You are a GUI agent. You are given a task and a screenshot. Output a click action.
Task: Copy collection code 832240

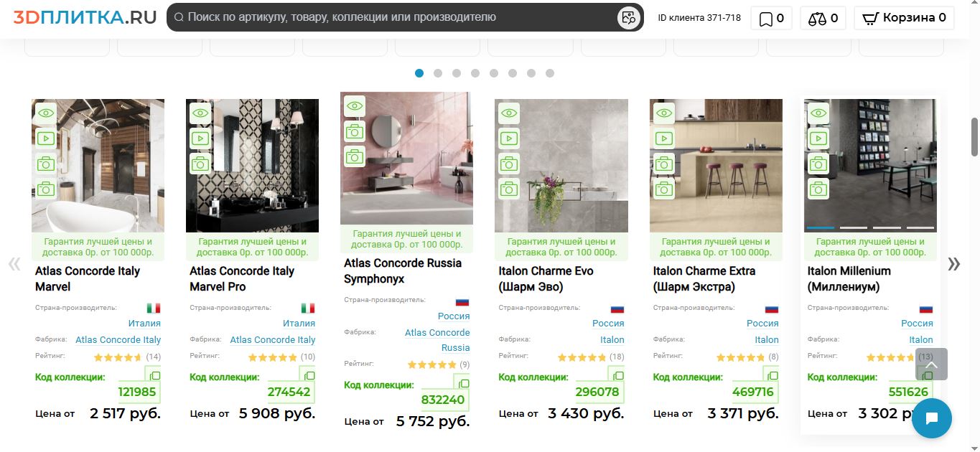click(462, 384)
